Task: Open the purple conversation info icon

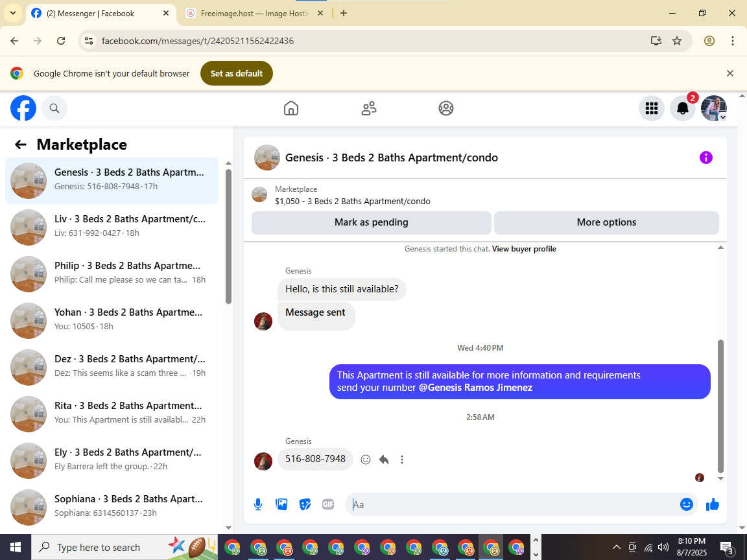Action: [x=705, y=157]
